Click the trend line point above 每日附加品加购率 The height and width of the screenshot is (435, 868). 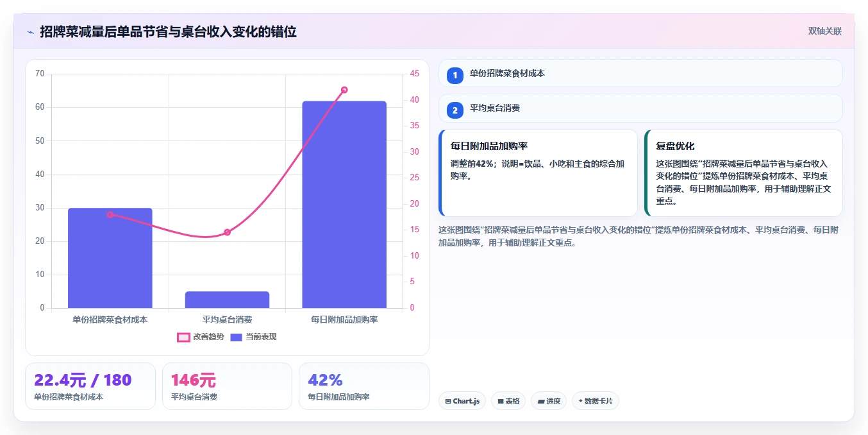(x=344, y=90)
